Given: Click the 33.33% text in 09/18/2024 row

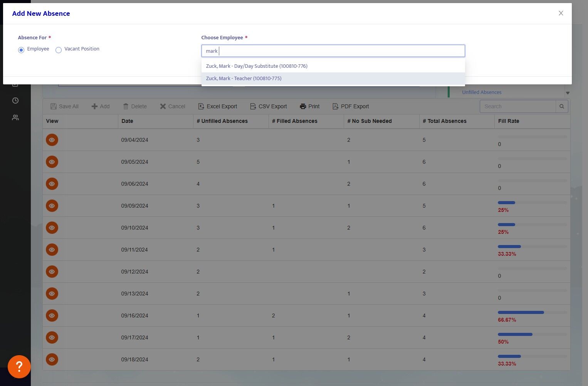Looking at the screenshot, I should (507, 364).
